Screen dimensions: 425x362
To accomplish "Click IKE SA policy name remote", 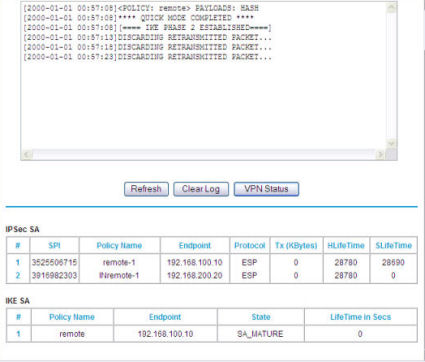I will 72,334.
